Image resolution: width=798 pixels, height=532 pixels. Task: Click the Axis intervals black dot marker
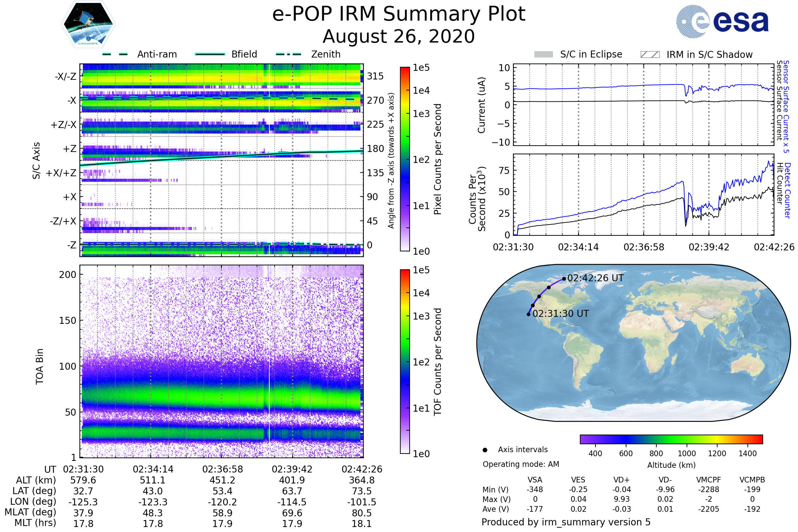click(x=485, y=450)
